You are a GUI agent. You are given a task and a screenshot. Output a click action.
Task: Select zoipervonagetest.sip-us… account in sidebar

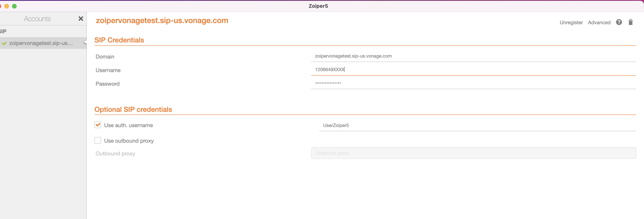tap(43, 43)
